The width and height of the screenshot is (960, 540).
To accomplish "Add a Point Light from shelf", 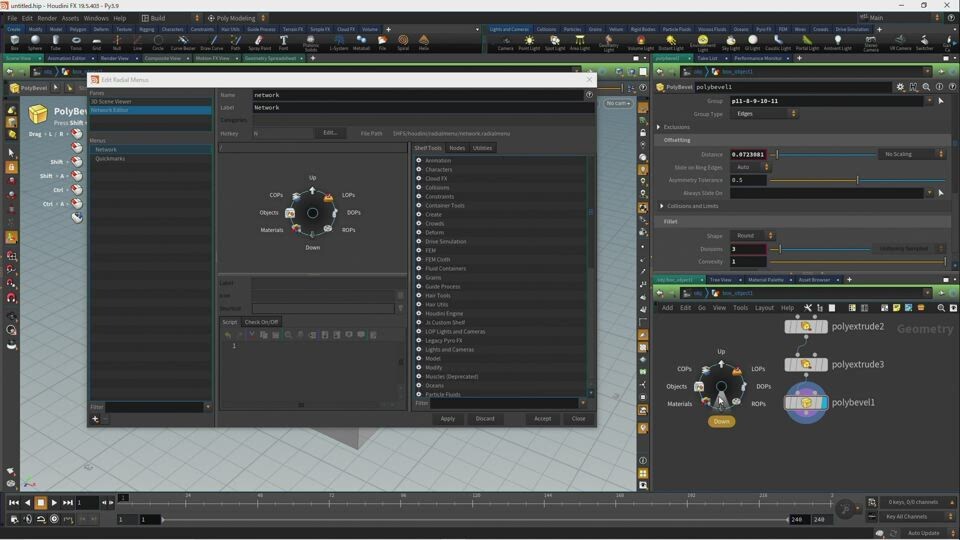I will tap(529, 42).
